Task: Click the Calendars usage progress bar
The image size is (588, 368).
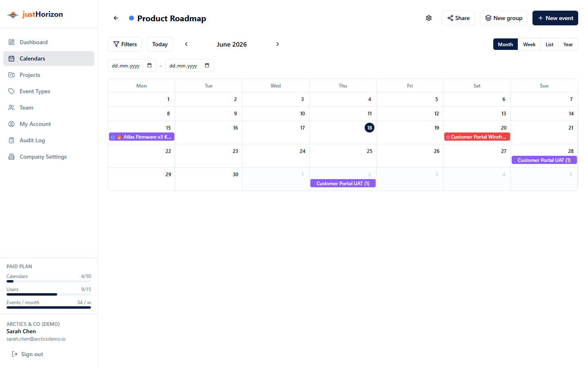Action: pyautogui.click(x=49, y=281)
